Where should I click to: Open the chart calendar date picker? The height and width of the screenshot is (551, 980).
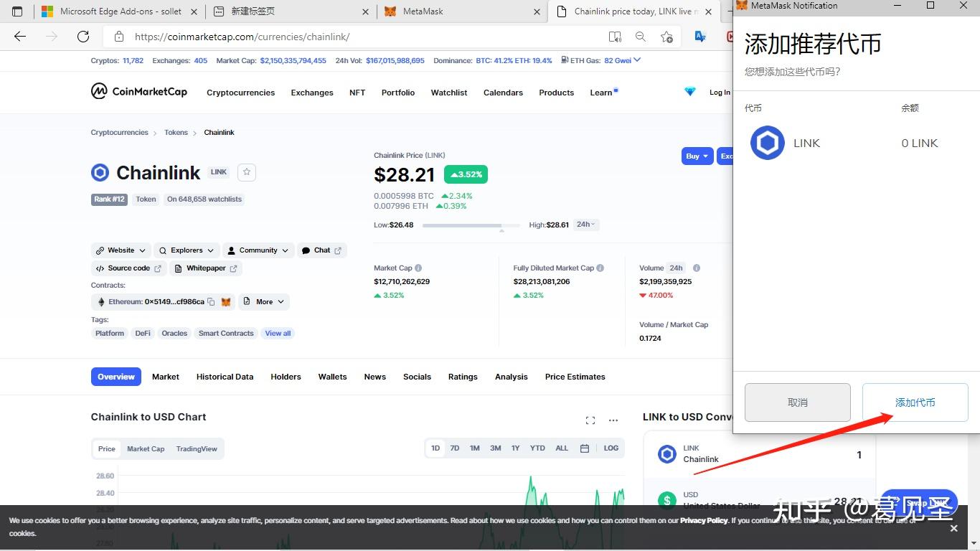point(585,448)
